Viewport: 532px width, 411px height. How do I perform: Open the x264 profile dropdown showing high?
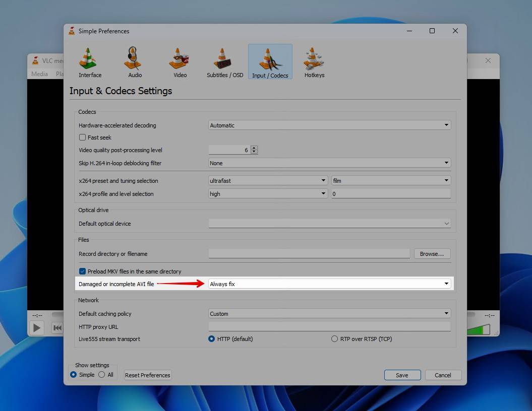pos(268,194)
